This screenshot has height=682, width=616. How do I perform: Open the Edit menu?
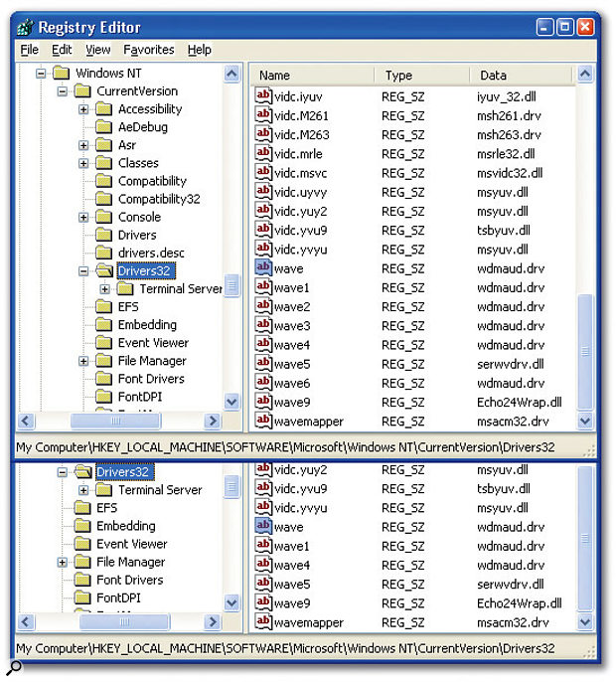coord(62,50)
